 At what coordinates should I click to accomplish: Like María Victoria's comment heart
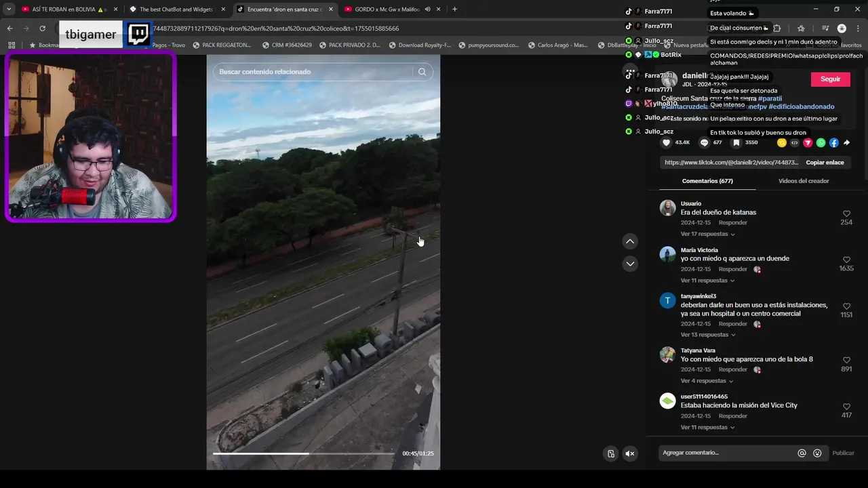tap(846, 260)
